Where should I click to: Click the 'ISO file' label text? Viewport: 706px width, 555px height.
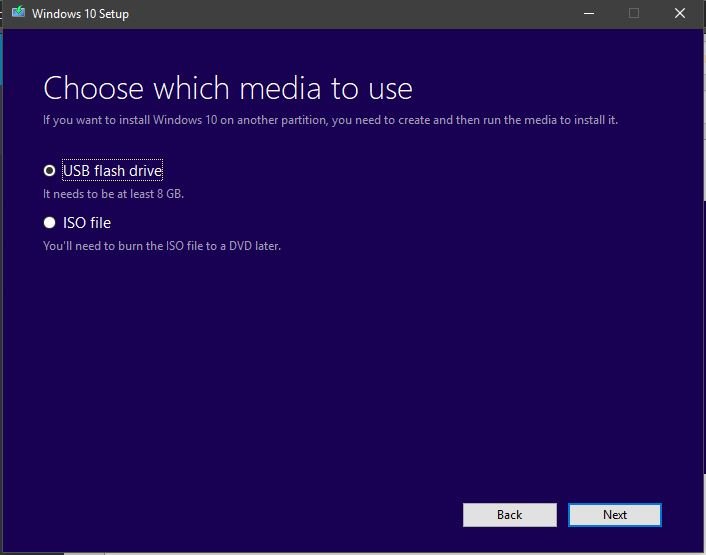tap(87, 223)
